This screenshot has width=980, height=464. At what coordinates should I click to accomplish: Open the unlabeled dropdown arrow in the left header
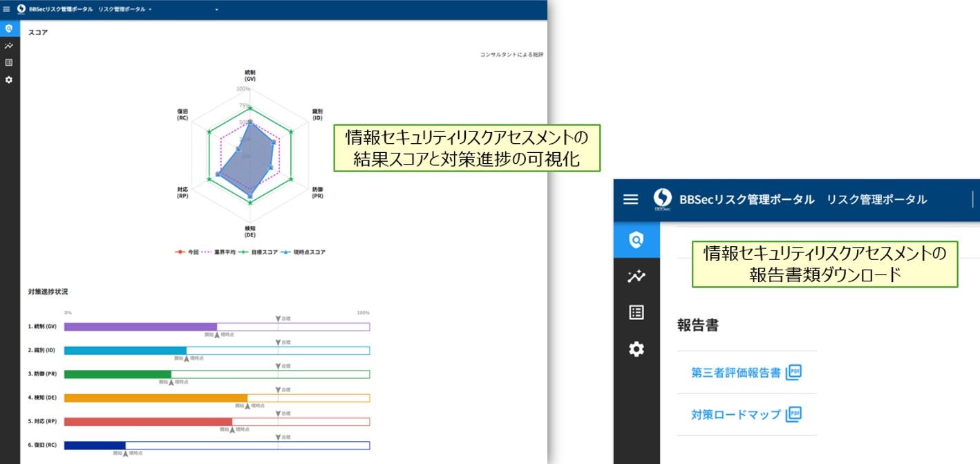216,10
